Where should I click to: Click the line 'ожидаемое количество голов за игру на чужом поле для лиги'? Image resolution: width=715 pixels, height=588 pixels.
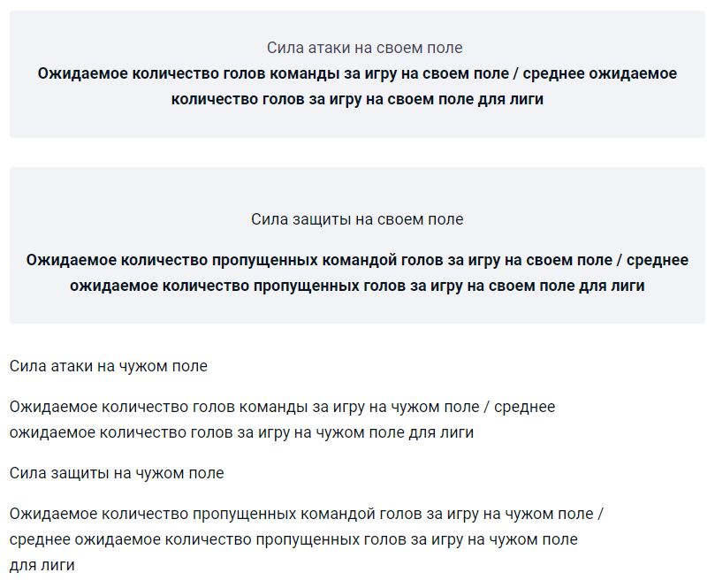click(x=241, y=432)
